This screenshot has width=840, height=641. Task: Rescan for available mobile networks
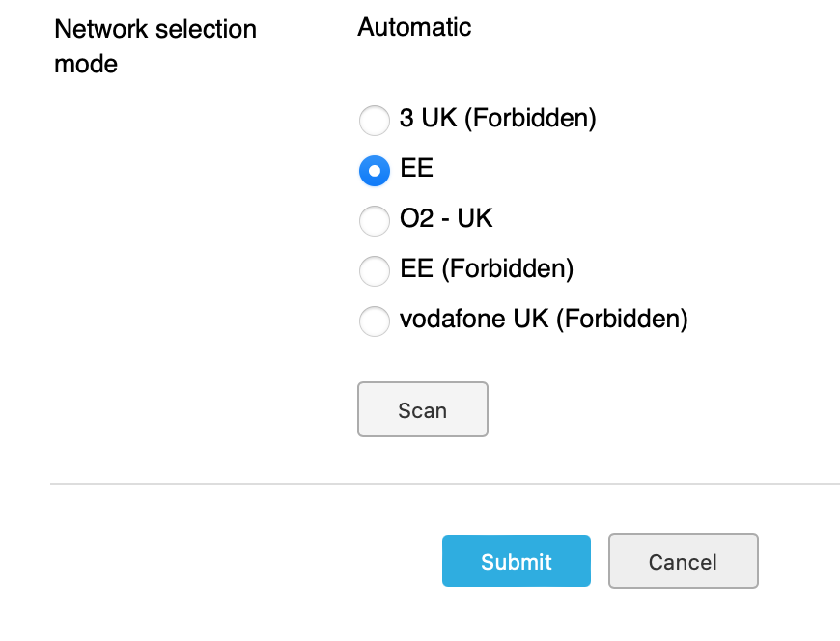click(422, 409)
